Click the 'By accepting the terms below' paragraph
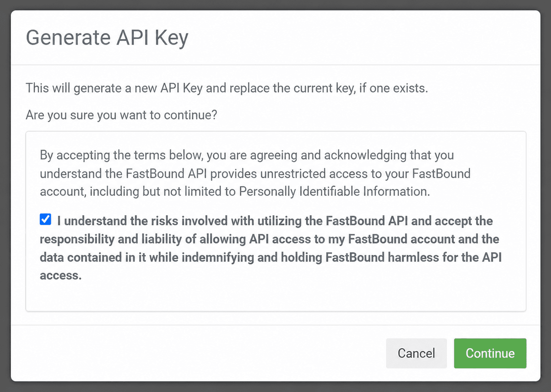 [x=255, y=173]
